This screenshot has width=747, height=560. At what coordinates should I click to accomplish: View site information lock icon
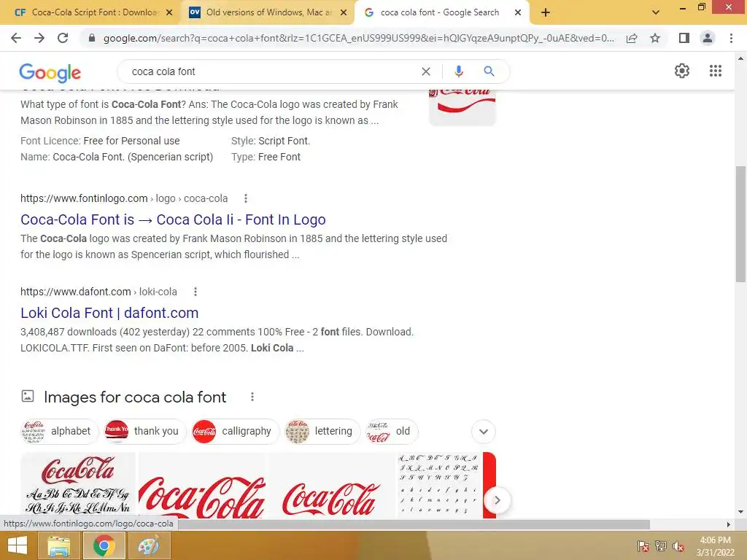point(92,38)
